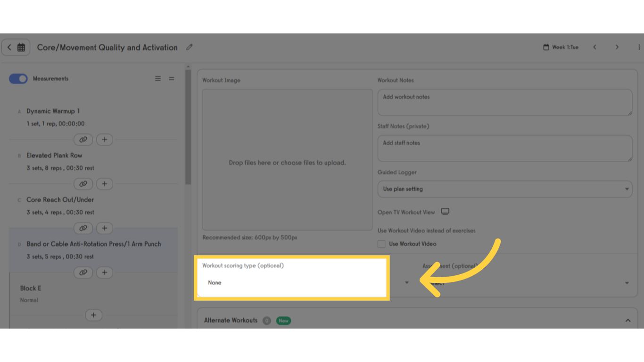Image resolution: width=644 pixels, height=362 pixels.
Task: Go back using the arrow beside the calendar
Action: coord(9,47)
